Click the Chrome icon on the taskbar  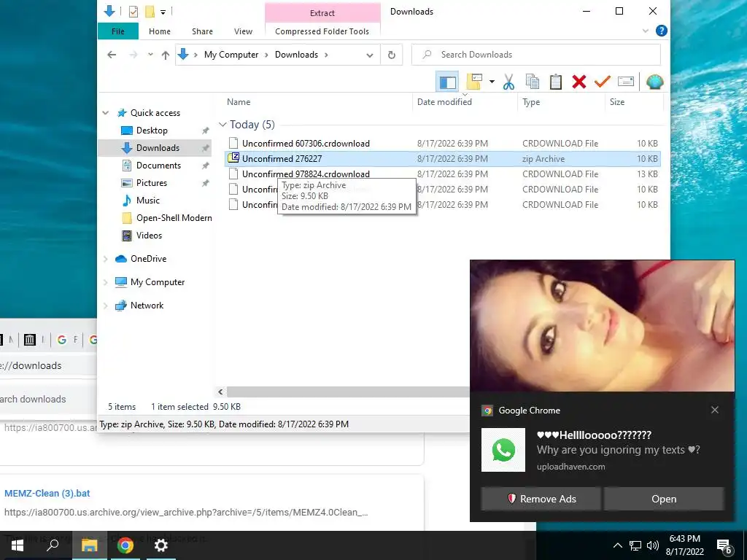(x=125, y=545)
